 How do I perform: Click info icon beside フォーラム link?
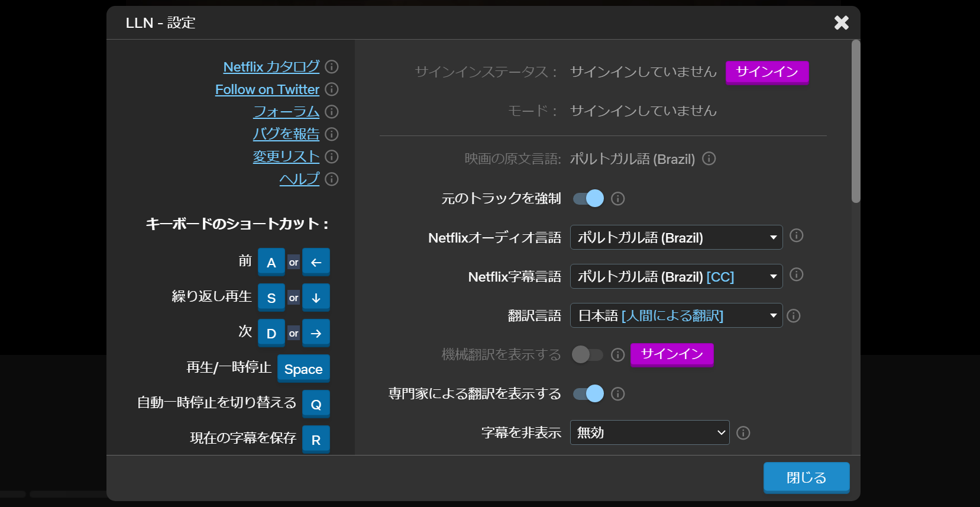pyautogui.click(x=332, y=111)
